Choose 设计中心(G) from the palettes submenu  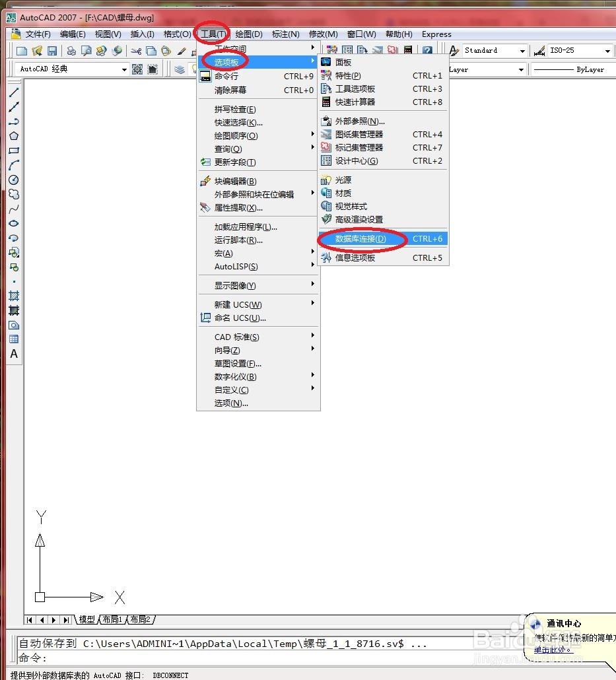[384, 161]
